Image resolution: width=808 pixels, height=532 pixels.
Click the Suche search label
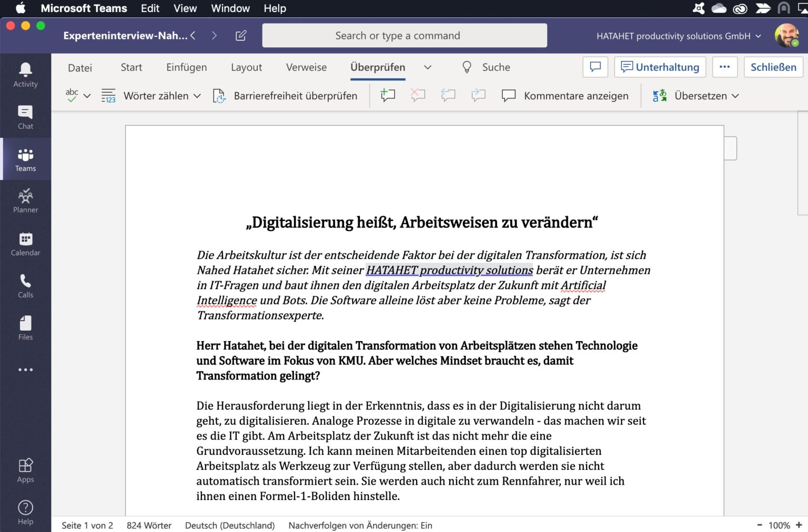[496, 67]
